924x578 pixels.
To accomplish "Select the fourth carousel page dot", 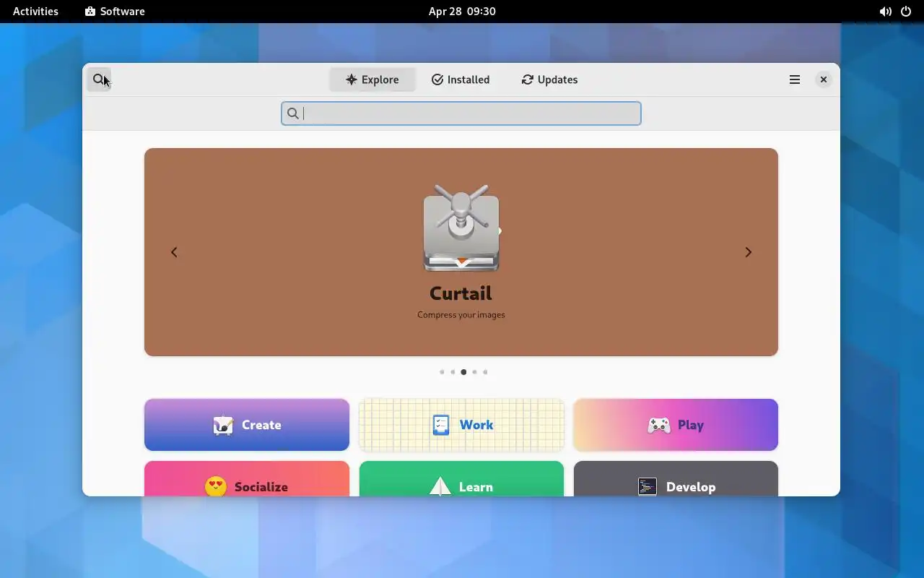I will click(x=474, y=372).
